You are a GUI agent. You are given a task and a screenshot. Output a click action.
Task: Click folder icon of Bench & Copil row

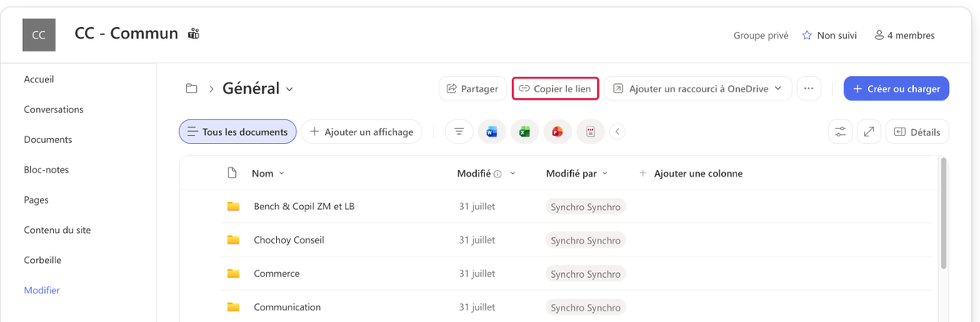pos(234,207)
